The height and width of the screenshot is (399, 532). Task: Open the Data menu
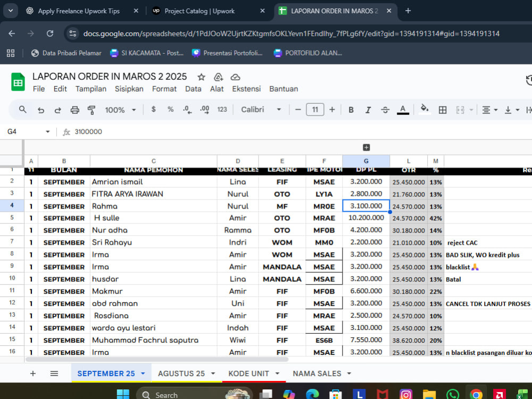(x=193, y=89)
